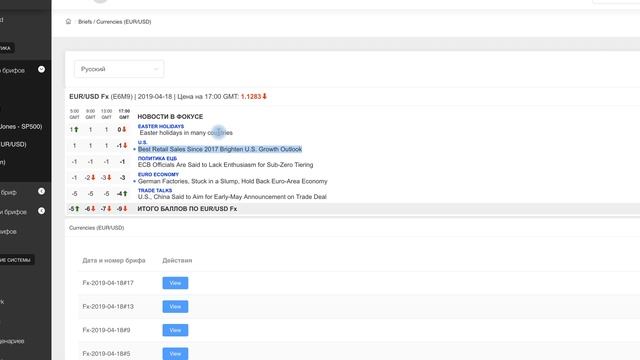
Task: Click headline German Factories, Stuck in a Slump
Action: click(x=233, y=181)
